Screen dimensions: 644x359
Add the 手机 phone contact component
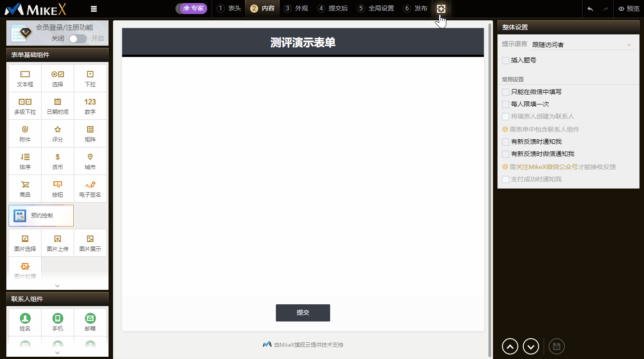pos(57,322)
